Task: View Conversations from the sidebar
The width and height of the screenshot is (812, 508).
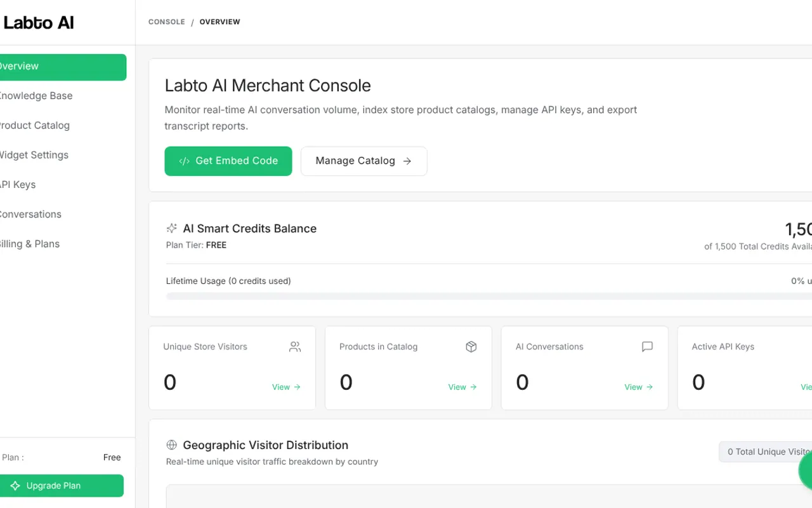Action: [30, 214]
